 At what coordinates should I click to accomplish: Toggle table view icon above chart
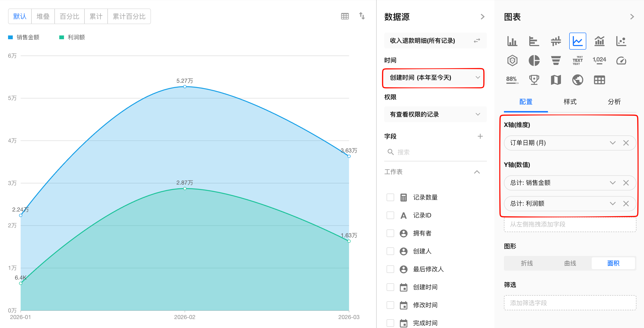[x=345, y=17]
